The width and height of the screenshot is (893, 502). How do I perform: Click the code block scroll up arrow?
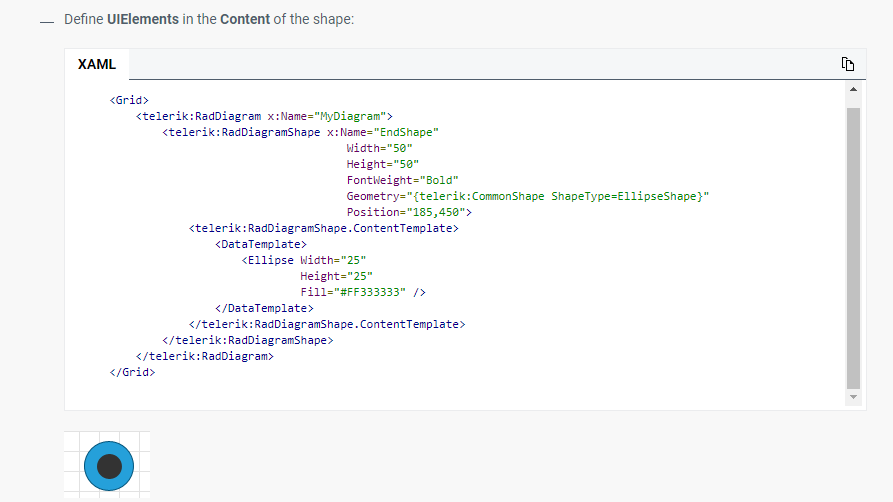(x=852, y=90)
